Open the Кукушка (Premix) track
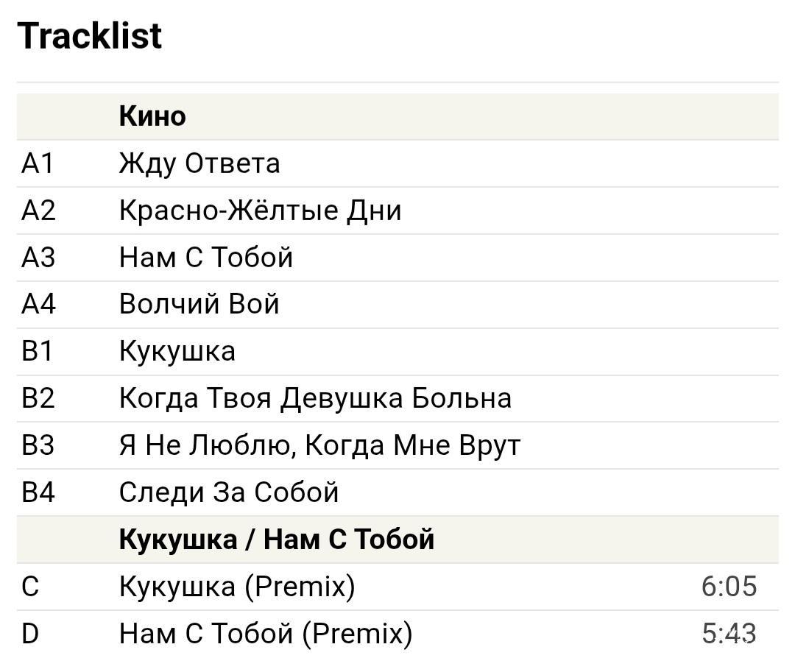The height and width of the screenshot is (672, 795). [x=237, y=587]
